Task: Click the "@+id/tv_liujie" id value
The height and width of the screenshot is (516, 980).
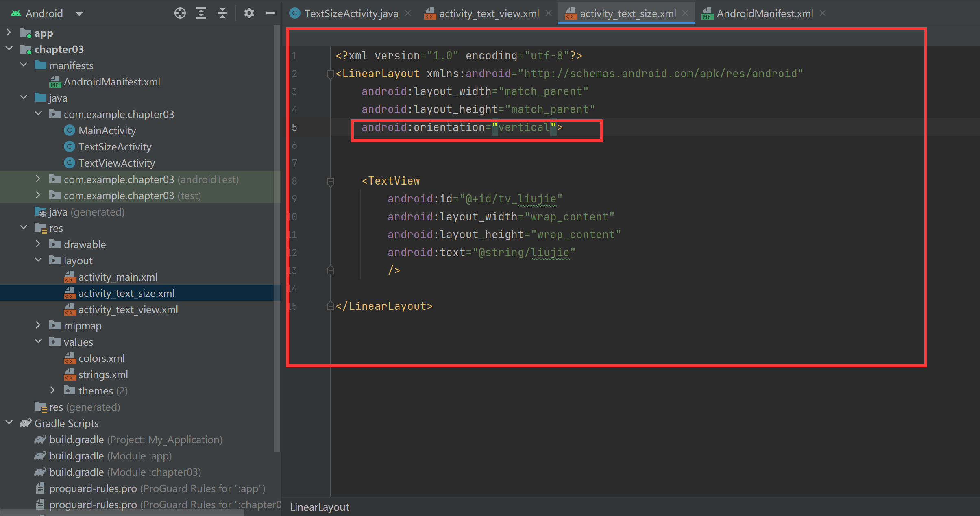Action: pyautogui.click(x=511, y=199)
